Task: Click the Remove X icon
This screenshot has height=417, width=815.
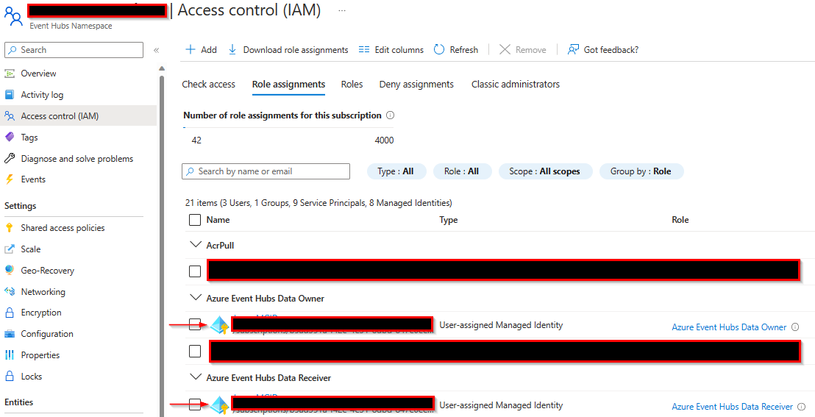Action: click(505, 49)
